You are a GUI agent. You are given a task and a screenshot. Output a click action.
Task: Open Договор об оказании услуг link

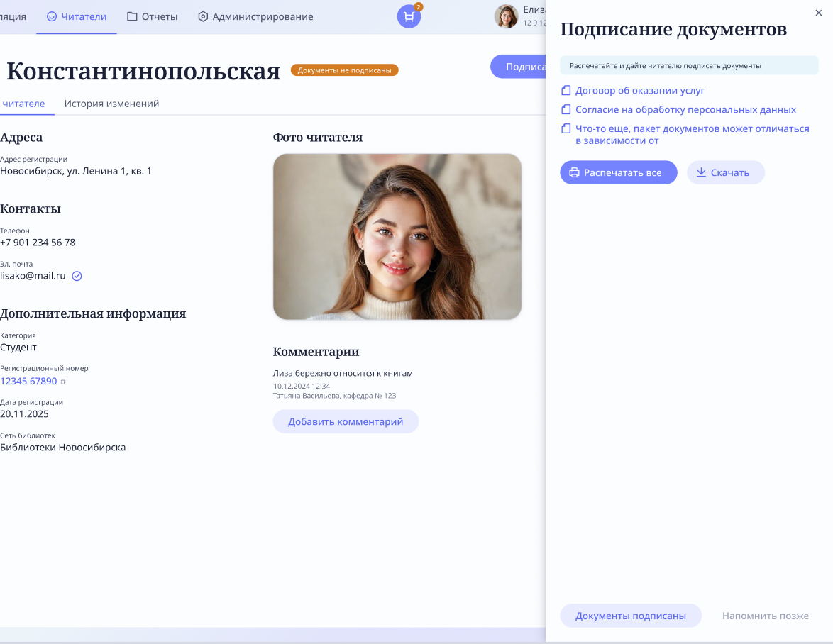(x=640, y=91)
